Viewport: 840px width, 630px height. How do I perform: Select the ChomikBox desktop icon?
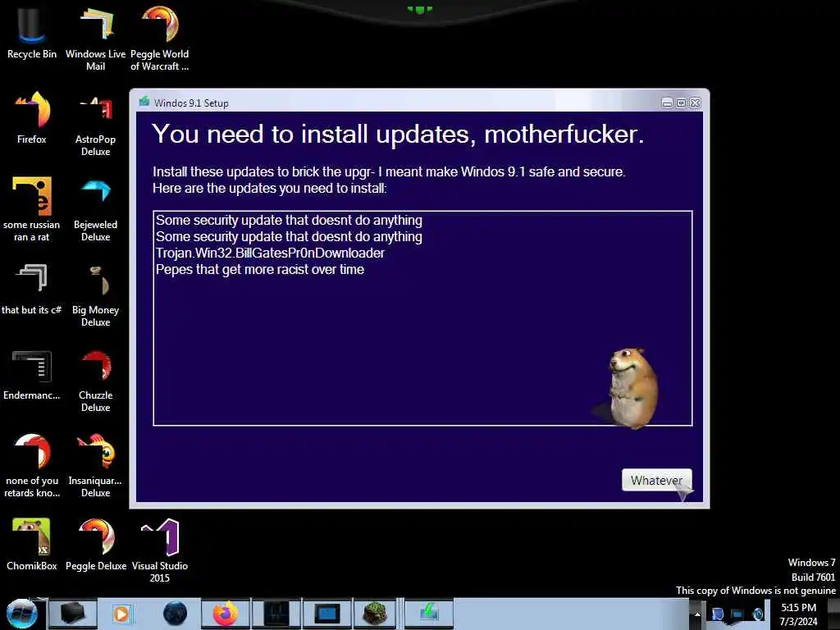32,544
